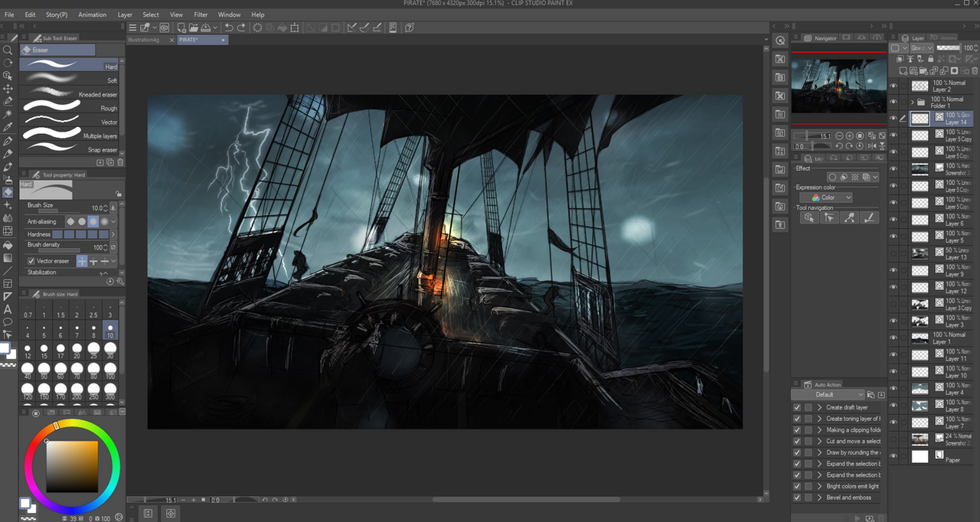The width and height of the screenshot is (980, 522).
Task: Select the Zoom magnifier tool
Action: coord(8,50)
